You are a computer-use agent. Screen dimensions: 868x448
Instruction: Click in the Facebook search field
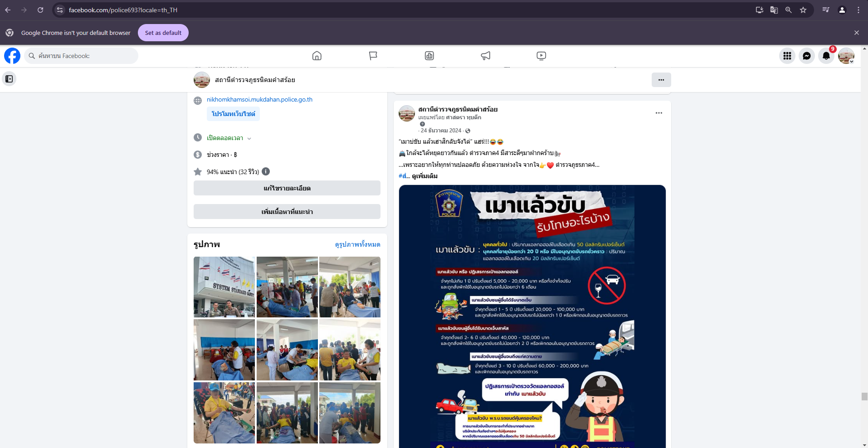(x=82, y=56)
